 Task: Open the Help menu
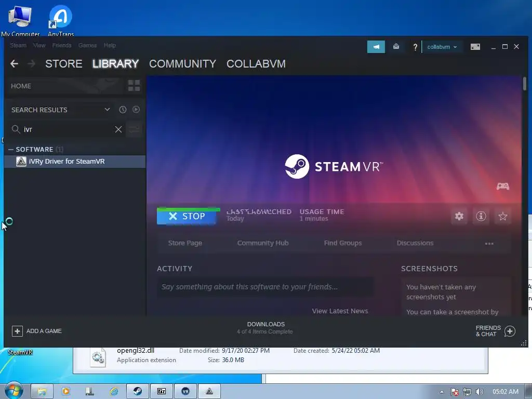coord(110,45)
